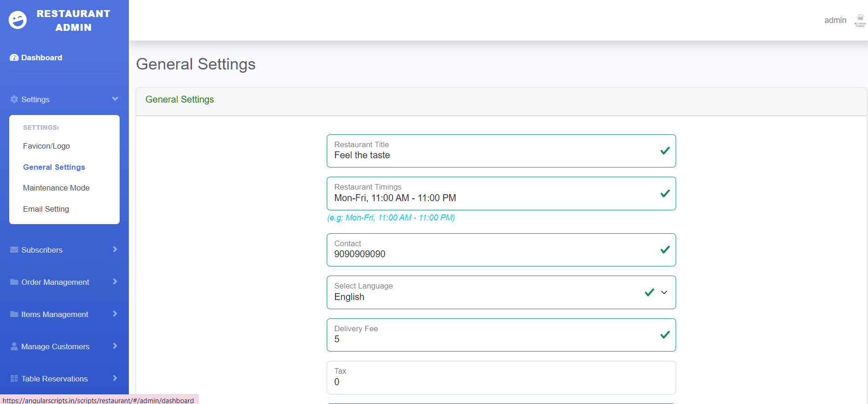Expand the Subscribers submenu arrow
The width and height of the screenshot is (868, 404).
click(x=115, y=249)
